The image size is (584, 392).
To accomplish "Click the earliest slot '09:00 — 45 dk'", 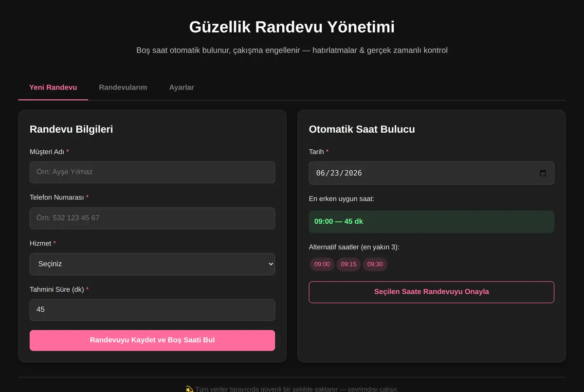I will tap(431, 222).
